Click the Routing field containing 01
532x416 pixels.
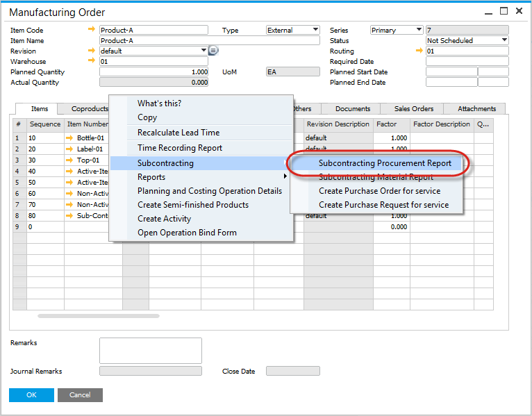(x=467, y=51)
